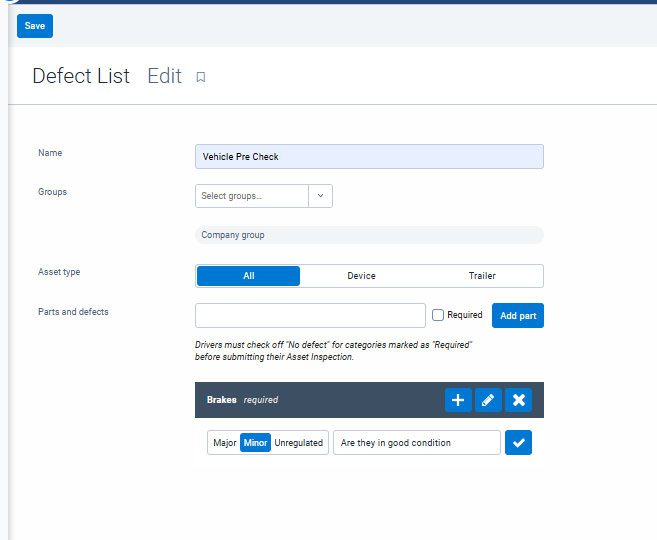Focus the Vehicle Pre Check name field
The width and height of the screenshot is (657, 540).
tap(369, 157)
